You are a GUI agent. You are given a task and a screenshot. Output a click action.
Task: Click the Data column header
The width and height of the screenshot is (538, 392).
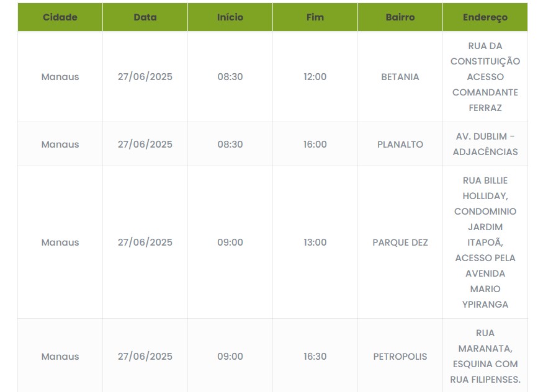coord(145,17)
